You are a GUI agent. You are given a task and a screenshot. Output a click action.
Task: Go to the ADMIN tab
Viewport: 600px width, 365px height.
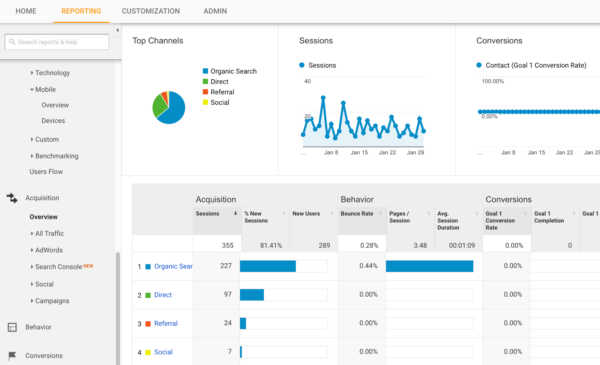point(215,11)
